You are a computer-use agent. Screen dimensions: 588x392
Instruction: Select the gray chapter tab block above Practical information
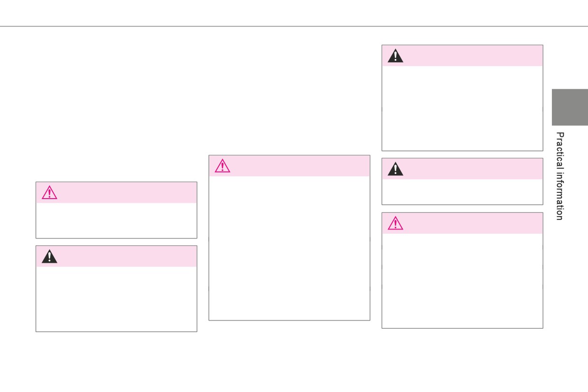(x=569, y=107)
